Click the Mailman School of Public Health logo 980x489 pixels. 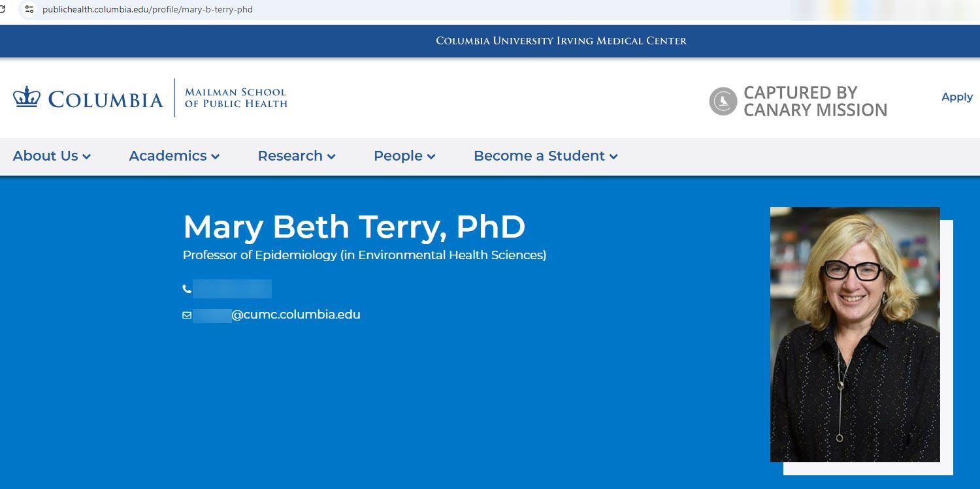pos(235,97)
